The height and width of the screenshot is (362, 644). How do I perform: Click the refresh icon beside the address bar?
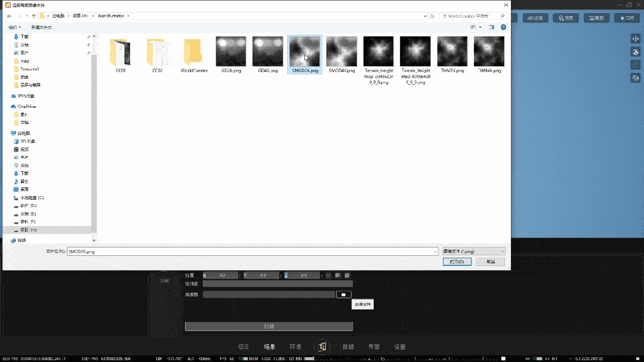(x=432, y=16)
